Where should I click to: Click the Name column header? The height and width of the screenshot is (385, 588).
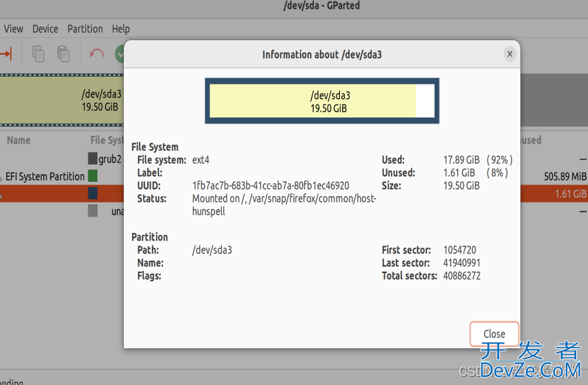pyautogui.click(x=19, y=140)
